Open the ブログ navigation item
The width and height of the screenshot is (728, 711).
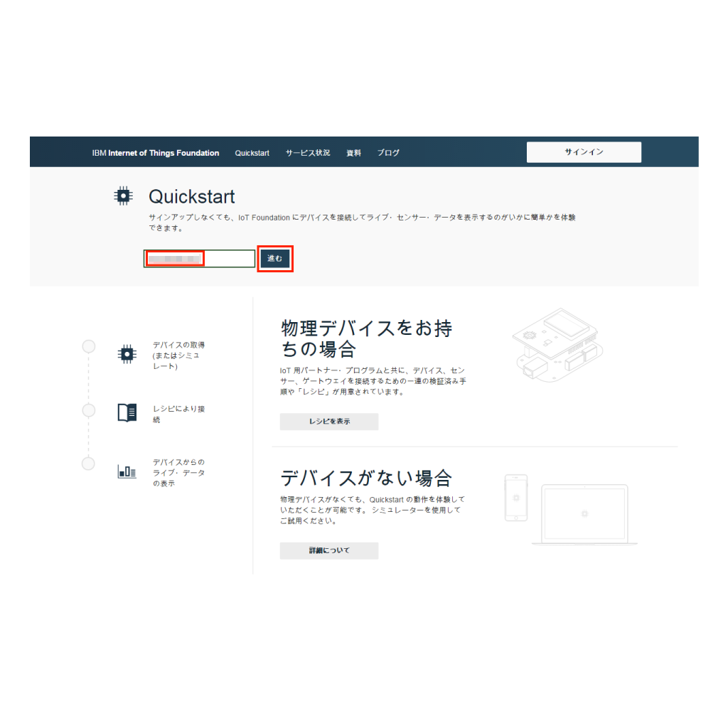coord(388,153)
